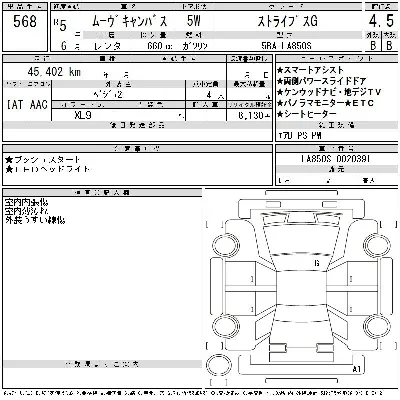Click lot number 568
Image resolution: width=400 pixels, height=400 pixels.
25,22
